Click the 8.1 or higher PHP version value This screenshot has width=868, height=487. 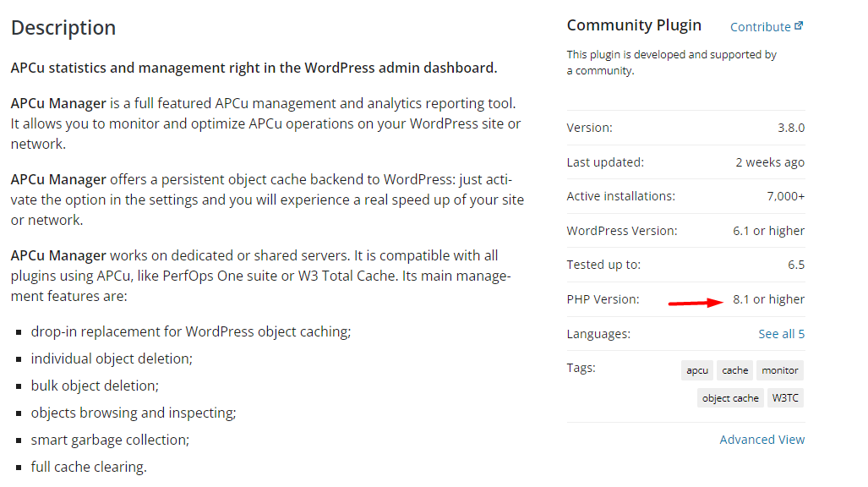(768, 299)
